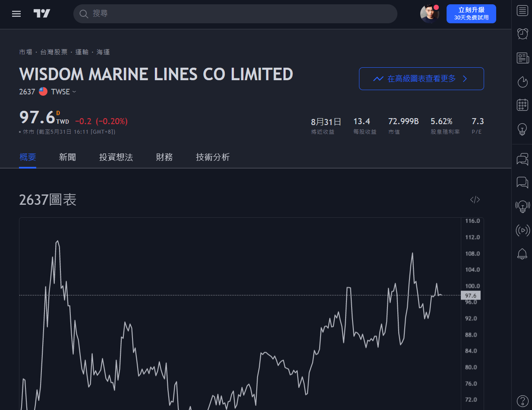Open the watchlist panel icon
Screen dimensions: 532x410
pos(523,11)
